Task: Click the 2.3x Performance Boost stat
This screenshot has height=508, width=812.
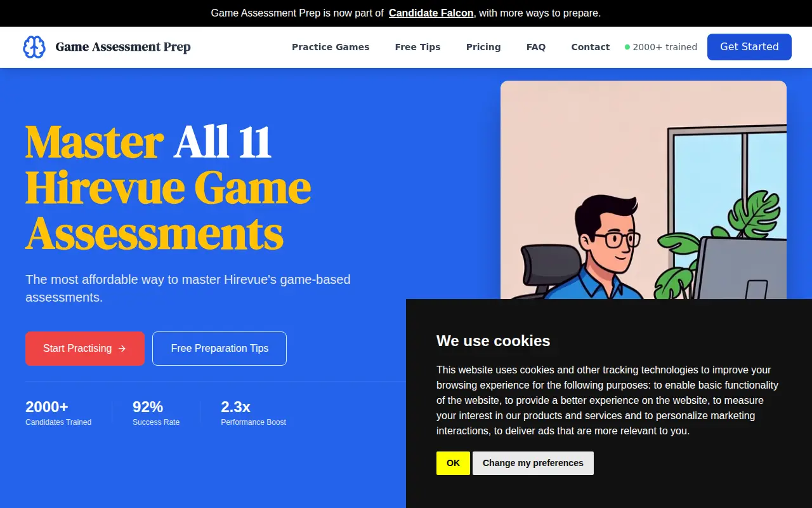Action: 254,413
